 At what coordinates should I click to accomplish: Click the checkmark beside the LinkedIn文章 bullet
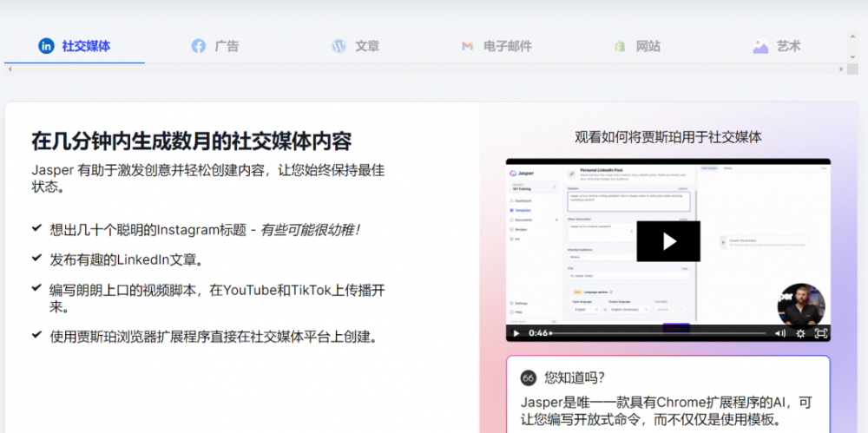(36, 258)
